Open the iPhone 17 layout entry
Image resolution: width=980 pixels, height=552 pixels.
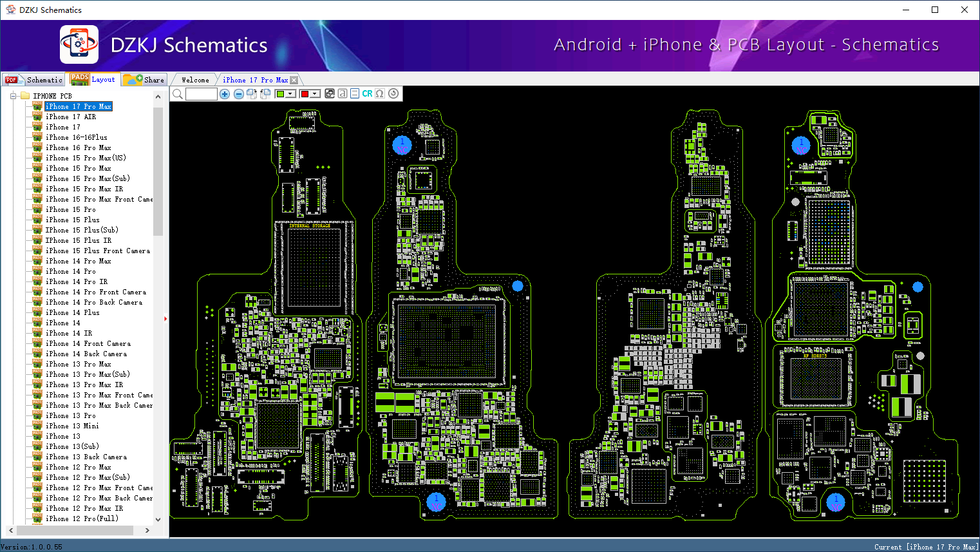63,127
